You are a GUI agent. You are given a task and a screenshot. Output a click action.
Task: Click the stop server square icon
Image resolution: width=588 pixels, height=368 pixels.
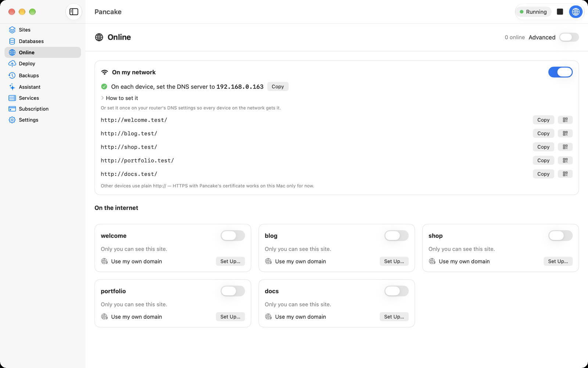pos(560,12)
